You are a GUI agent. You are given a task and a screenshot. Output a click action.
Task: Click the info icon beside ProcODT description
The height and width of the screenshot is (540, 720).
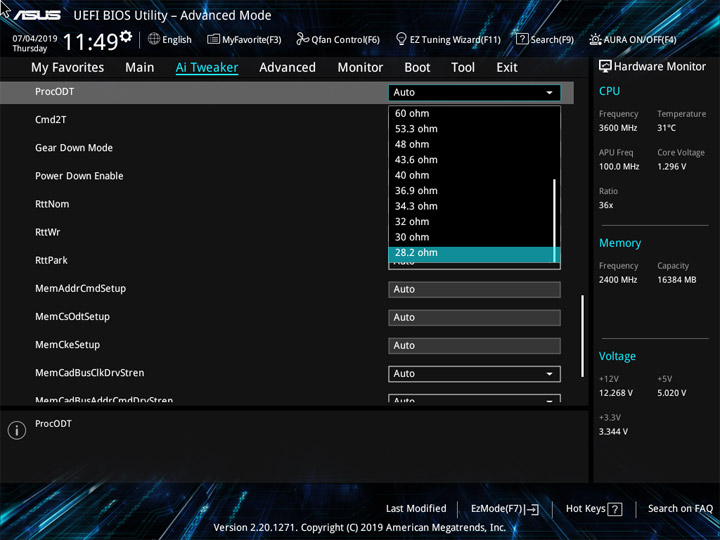(x=17, y=430)
